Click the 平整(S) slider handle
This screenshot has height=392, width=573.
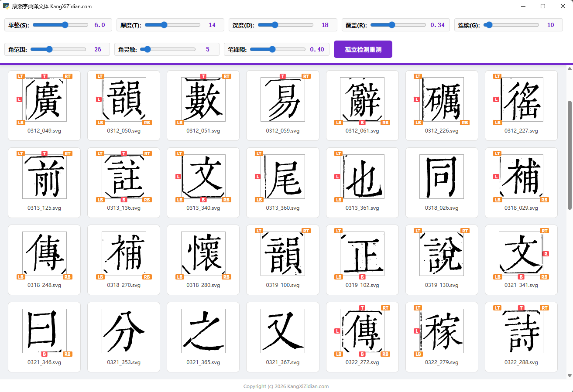coord(65,25)
